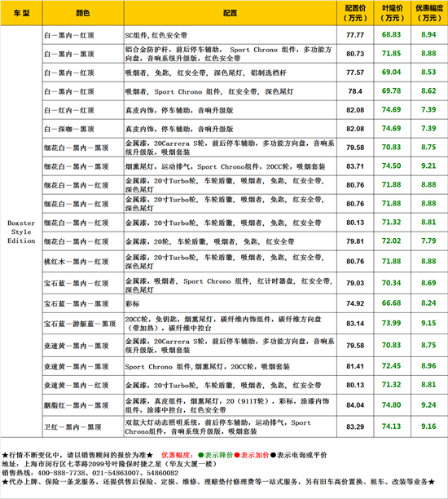
Task: Select the green dot before 表示降价
Action: 201,455
